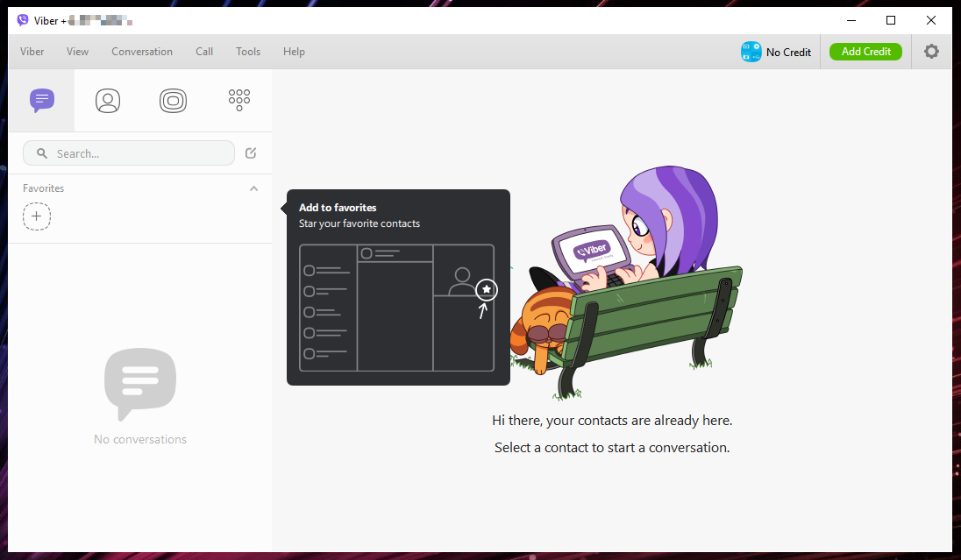Open the Public Accounts tab icon

tap(173, 101)
